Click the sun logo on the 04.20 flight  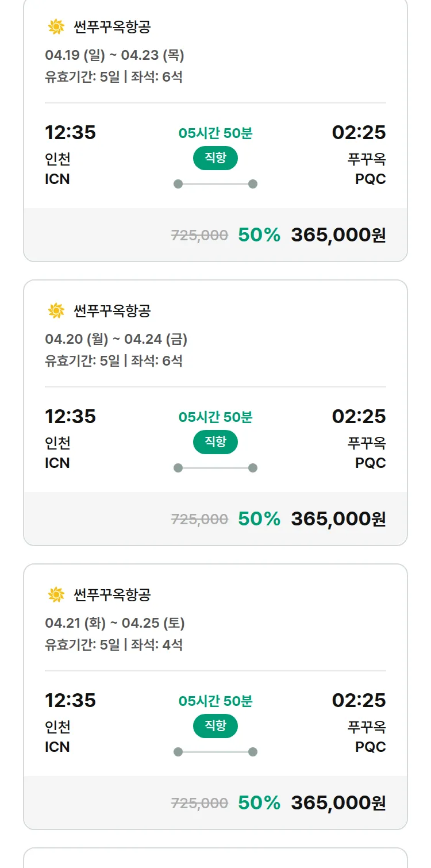(56, 311)
